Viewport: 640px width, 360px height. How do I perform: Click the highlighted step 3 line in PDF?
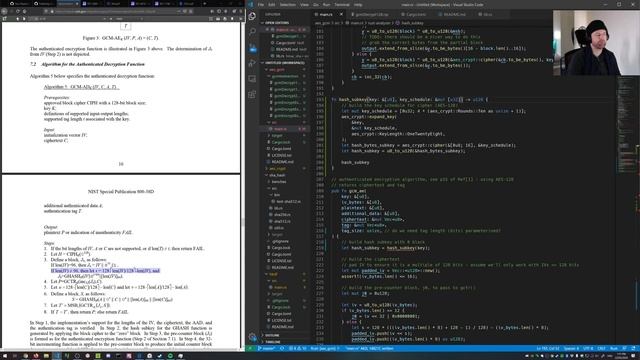coord(105,271)
